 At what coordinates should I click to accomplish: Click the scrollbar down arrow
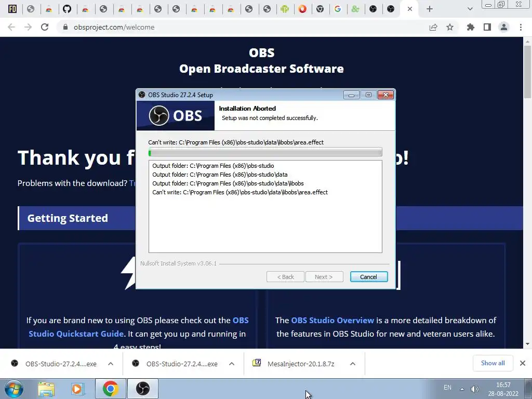click(x=527, y=344)
